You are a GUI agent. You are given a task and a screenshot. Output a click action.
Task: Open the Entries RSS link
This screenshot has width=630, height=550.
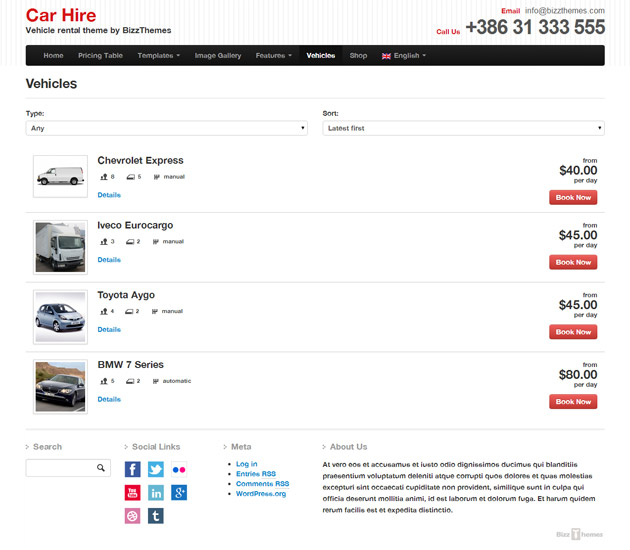pyautogui.click(x=256, y=474)
